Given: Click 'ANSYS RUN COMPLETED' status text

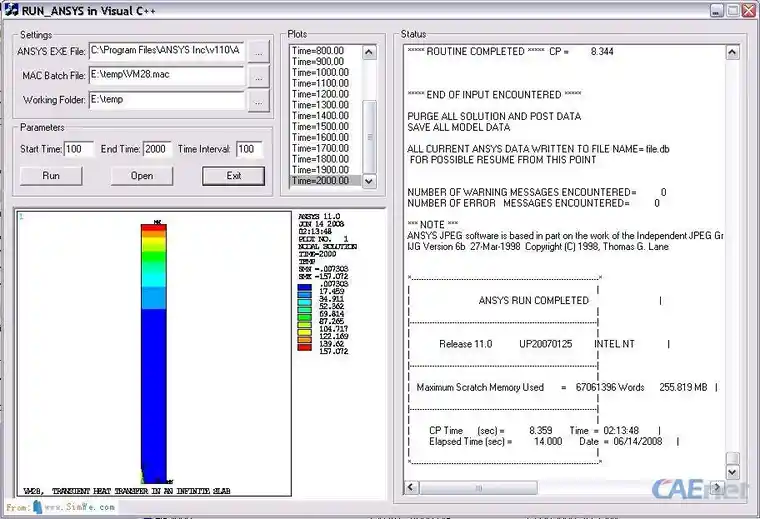Looking at the screenshot, I should 533,300.
